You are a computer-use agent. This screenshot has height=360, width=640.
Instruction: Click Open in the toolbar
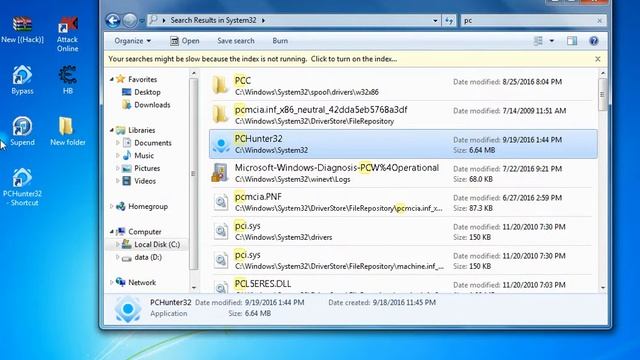pyautogui.click(x=185, y=41)
